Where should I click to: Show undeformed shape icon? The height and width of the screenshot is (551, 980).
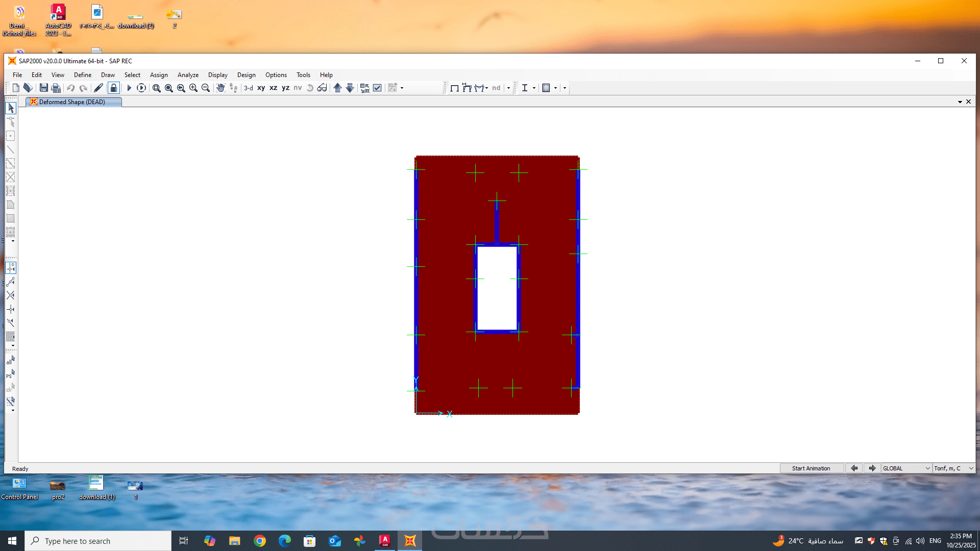point(454,88)
